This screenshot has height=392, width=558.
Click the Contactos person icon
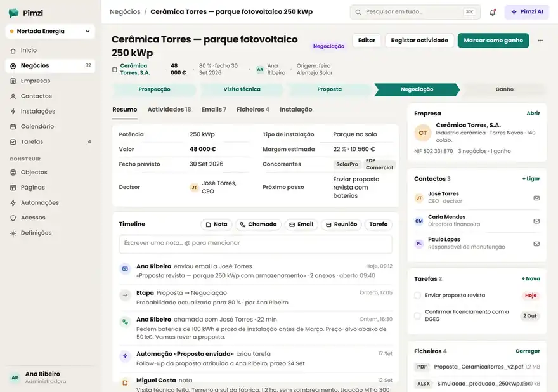coord(13,96)
